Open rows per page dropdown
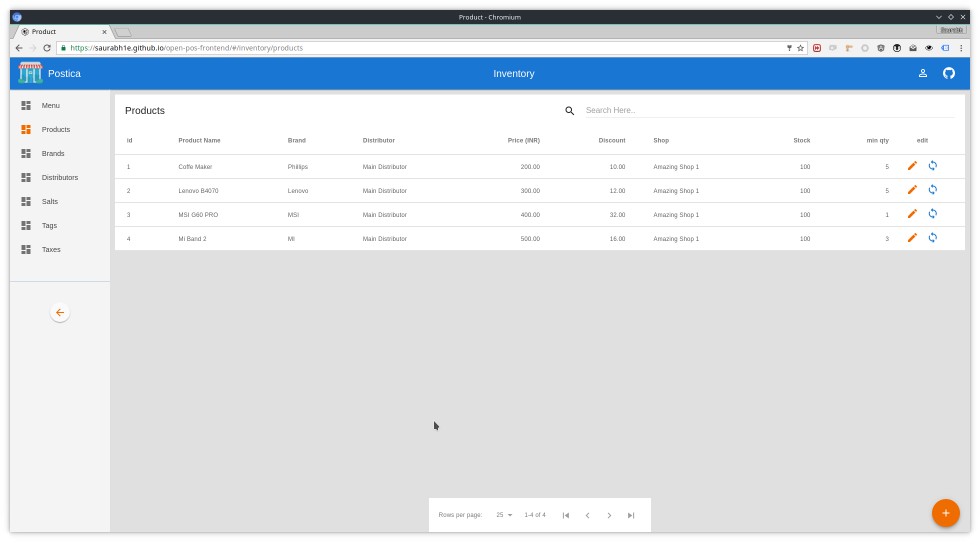Viewport: 980px width, 542px height. 504,515
